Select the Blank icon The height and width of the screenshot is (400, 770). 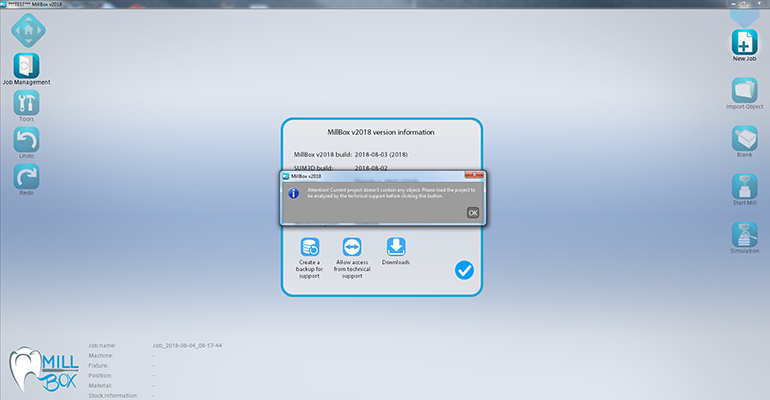[x=744, y=138]
